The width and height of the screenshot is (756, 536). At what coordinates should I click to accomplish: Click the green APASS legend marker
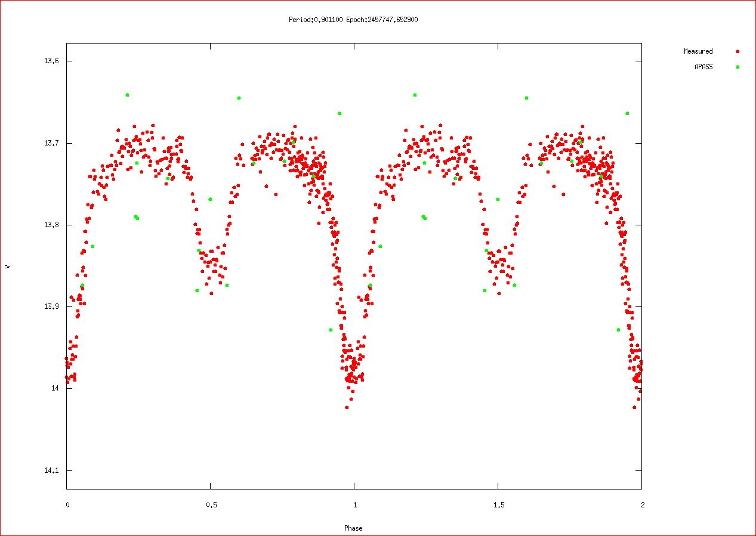(738, 67)
